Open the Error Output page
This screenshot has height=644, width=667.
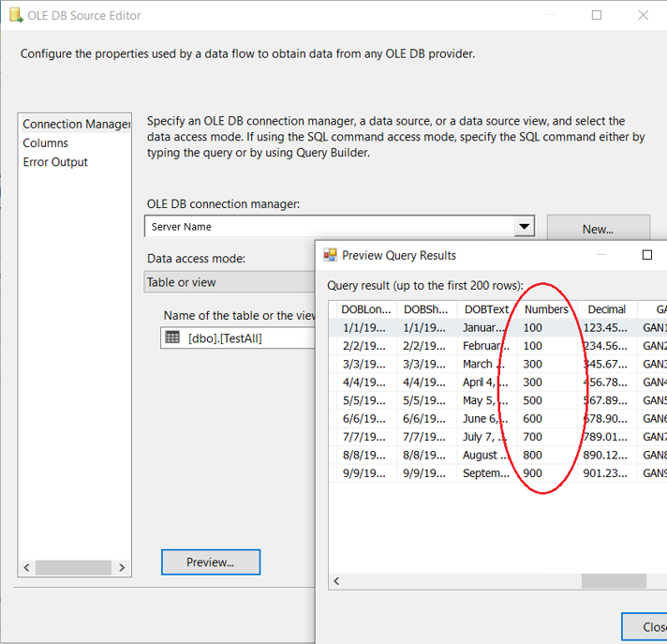[x=55, y=162]
